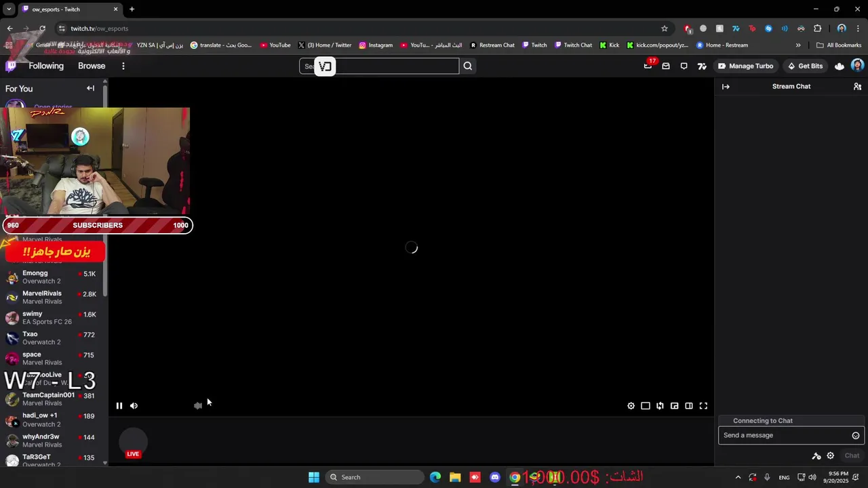
Task: Open TeamCaptain001 channel in the sidebar
Action: pos(51,399)
